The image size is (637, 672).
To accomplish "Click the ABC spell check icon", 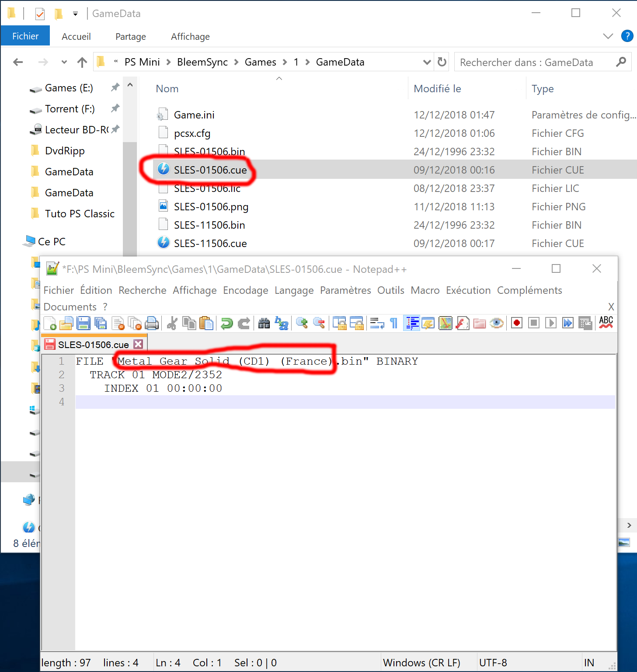I will tap(606, 323).
